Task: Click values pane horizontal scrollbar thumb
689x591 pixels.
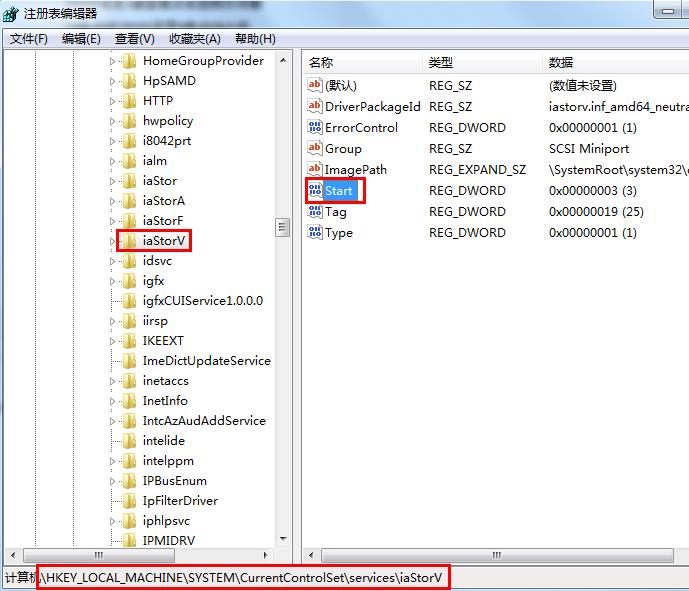Action: (x=497, y=555)
